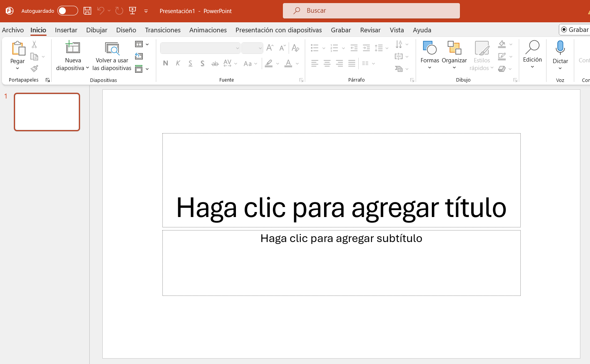
Task: Click the Nueva diapositiva icon
Action: (73, 48)
